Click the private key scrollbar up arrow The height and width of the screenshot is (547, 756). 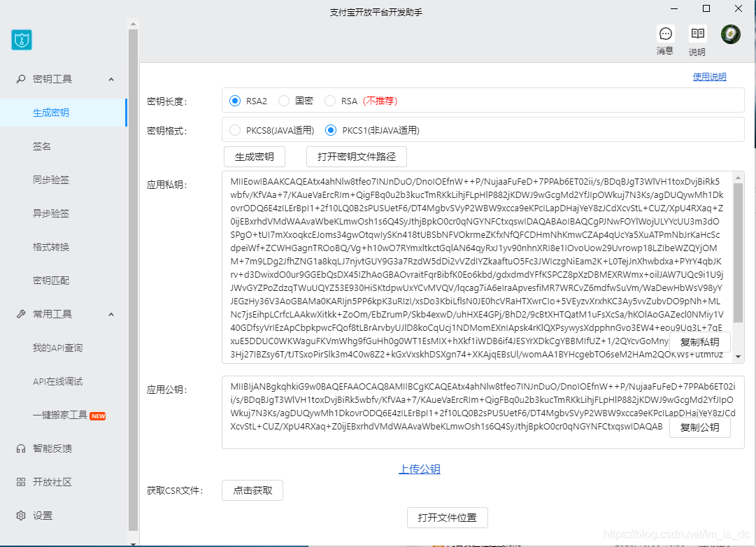pyautogui.click(x=738, y=178)
